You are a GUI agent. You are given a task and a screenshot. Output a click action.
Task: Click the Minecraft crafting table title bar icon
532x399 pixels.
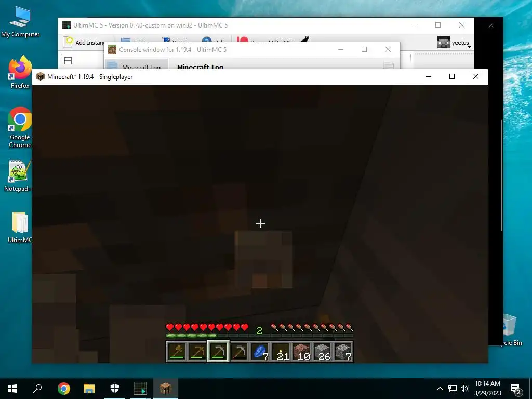point(41,76)
